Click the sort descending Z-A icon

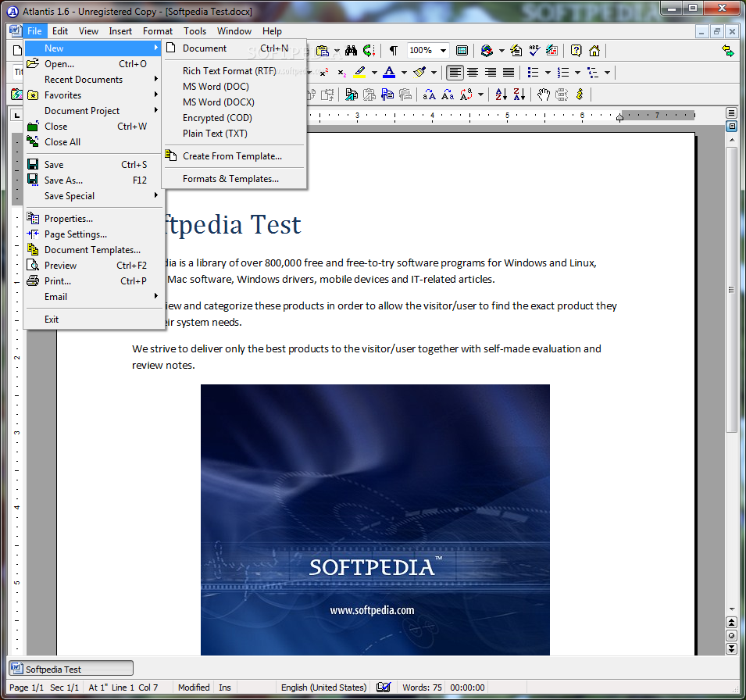(519, 95)
